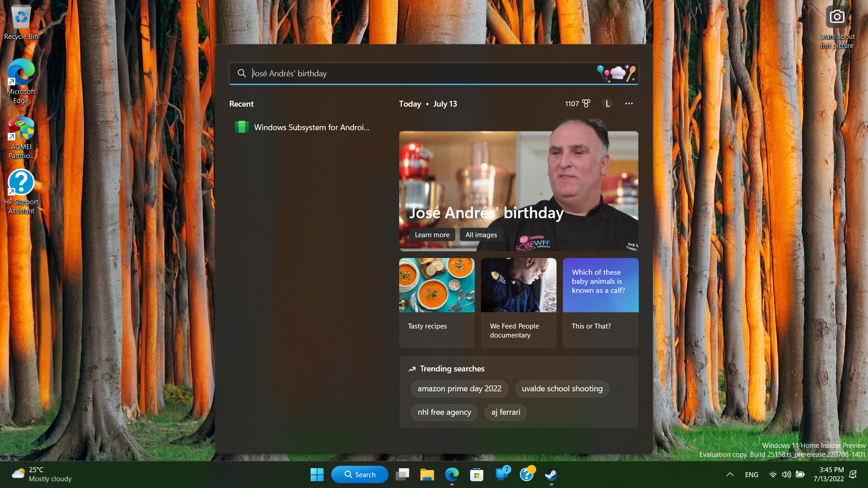Open HP Support Assistant desktop shortcut
The image size is (868, 488).
(x=21, y=192)
